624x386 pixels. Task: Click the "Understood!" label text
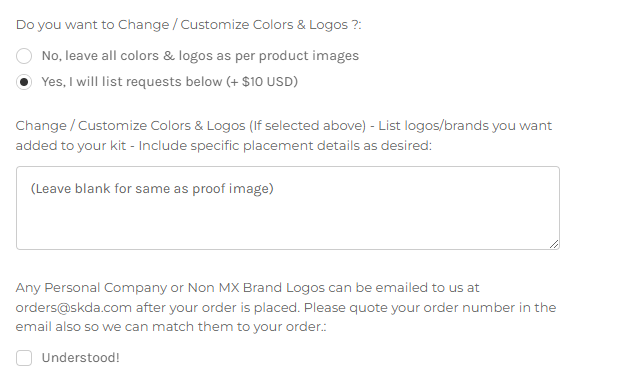(x=80, y=358)
